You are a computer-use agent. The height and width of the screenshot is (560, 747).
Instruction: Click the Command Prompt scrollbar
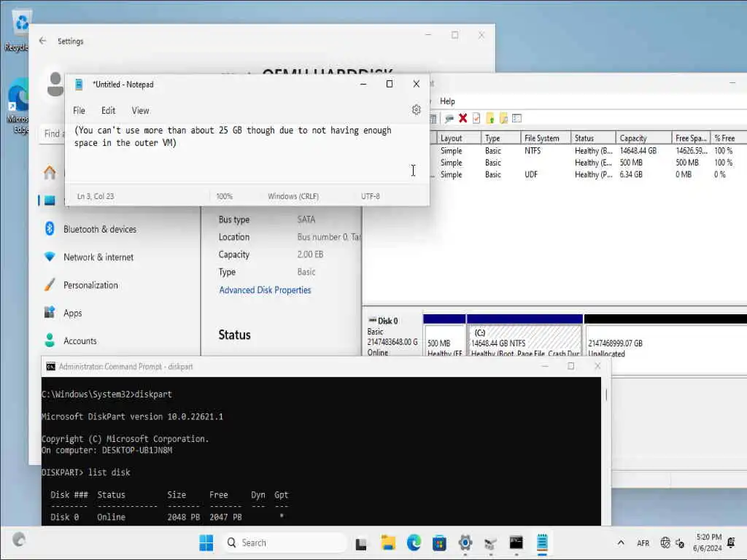[606, 395]
